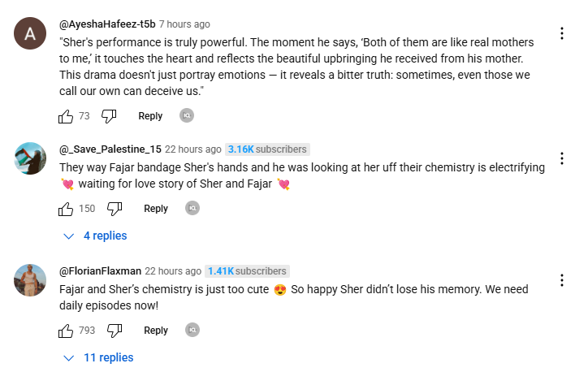Expand the 4 replies thread
588x372 pixels.
click(x=96, y=236)
